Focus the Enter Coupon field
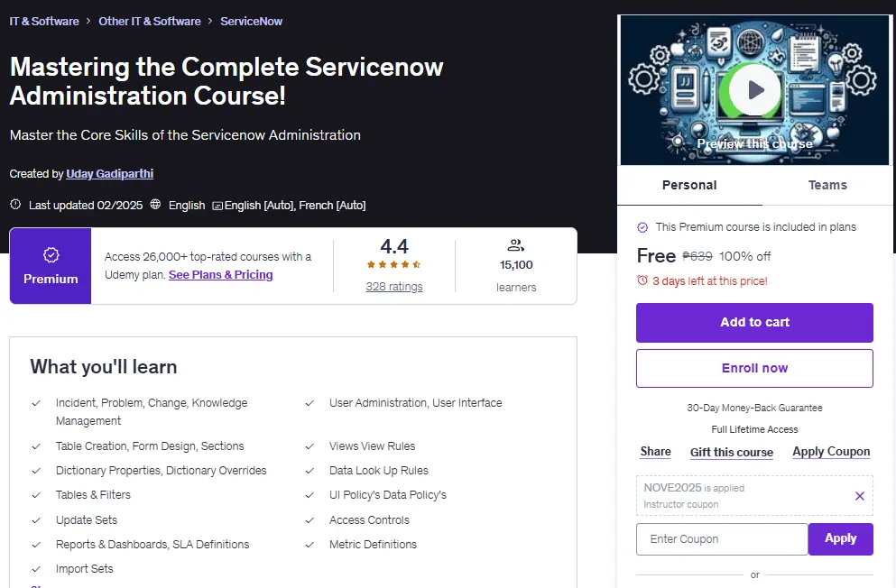Screen dimensions: 896x588 coord(722,539)
